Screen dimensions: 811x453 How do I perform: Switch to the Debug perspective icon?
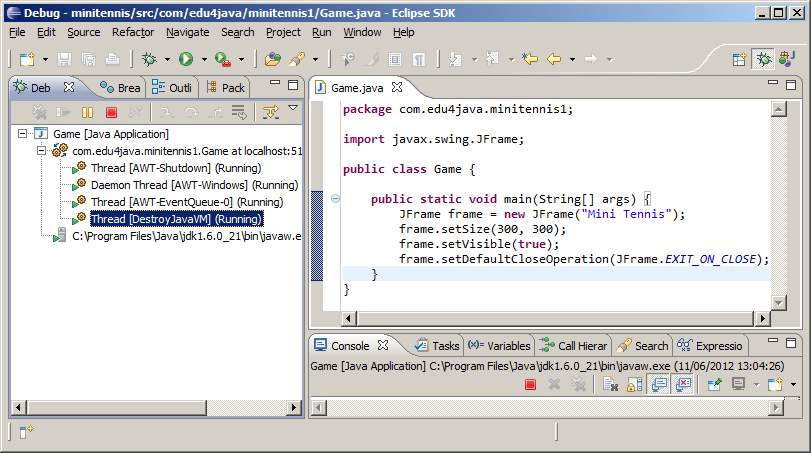tap(764, 59)
